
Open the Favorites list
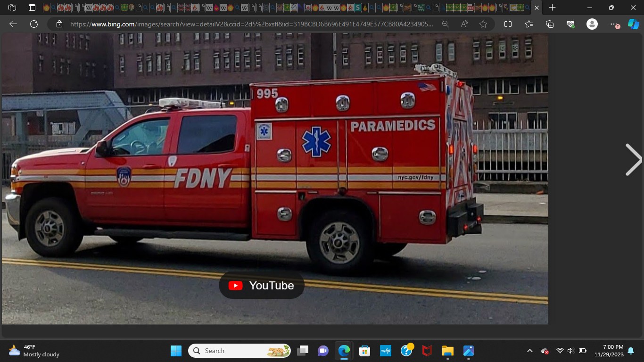[528, 24]
